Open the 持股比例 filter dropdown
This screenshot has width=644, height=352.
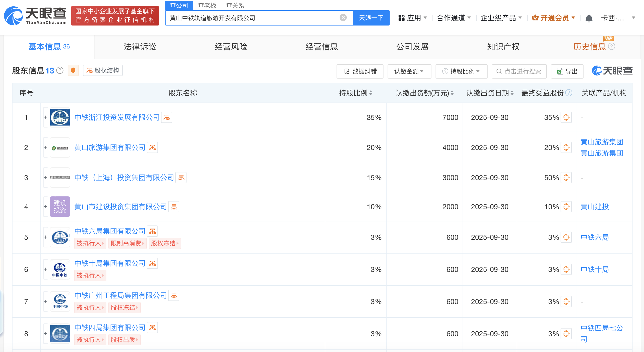pyautogui.click(x=461, y=71)
